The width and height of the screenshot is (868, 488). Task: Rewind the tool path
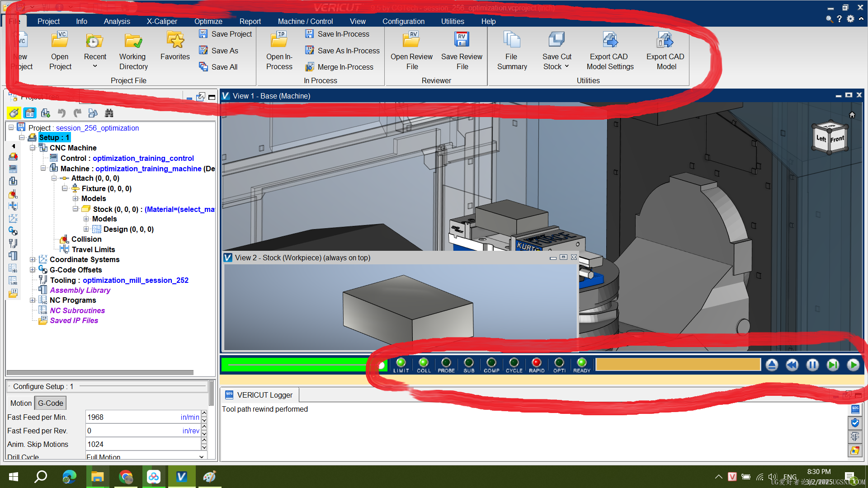coord(792,365)
